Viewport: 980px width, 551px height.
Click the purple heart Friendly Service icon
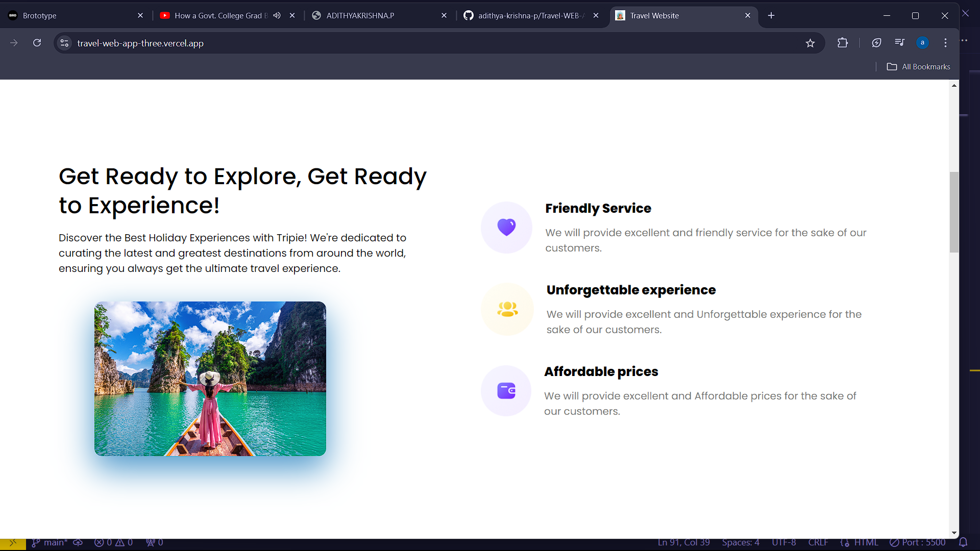(506, 227)
